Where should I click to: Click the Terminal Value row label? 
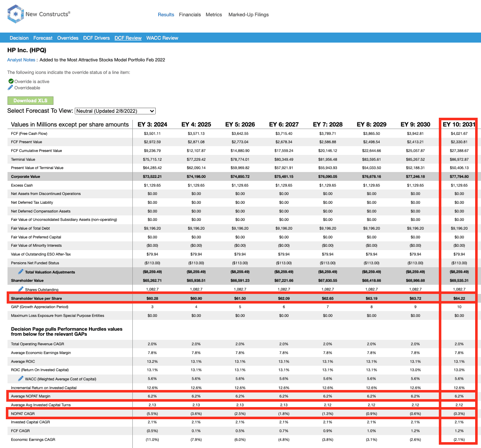(x=23, y=159)
